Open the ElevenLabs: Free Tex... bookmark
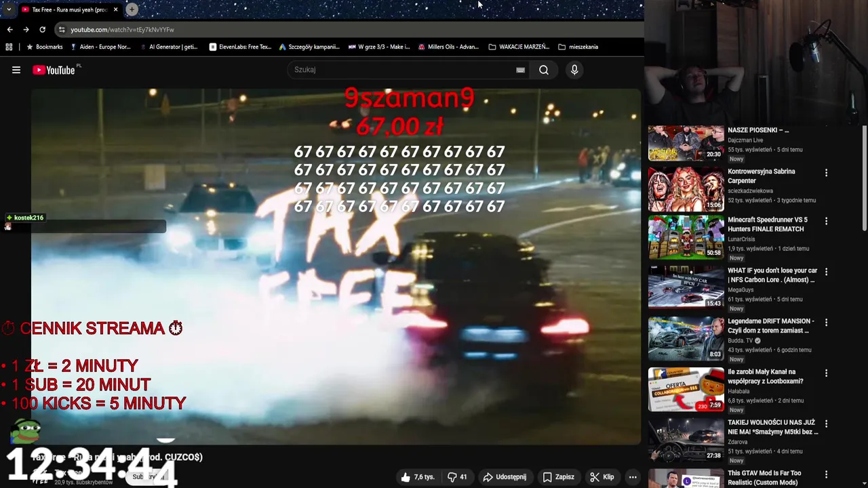This screenshot has width=868, height=488. click(x=240, y=47)
